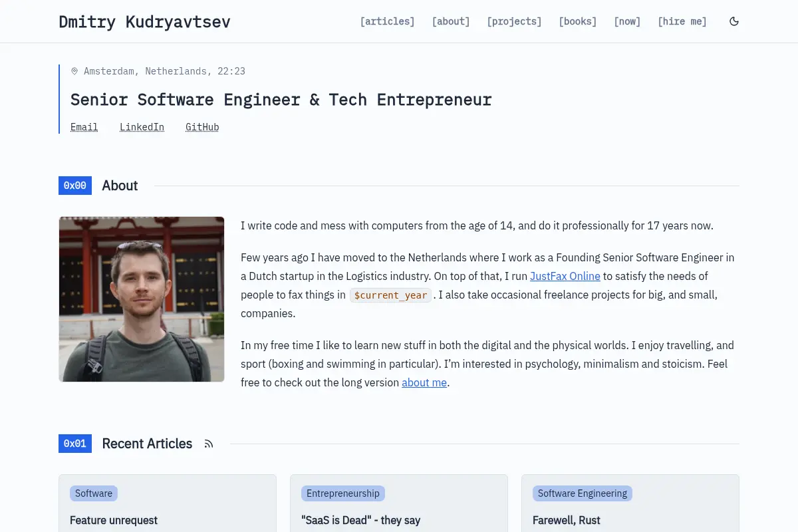Go to the [about] page
The width and height of the screenshot is (798, 532).
[451, 21]
